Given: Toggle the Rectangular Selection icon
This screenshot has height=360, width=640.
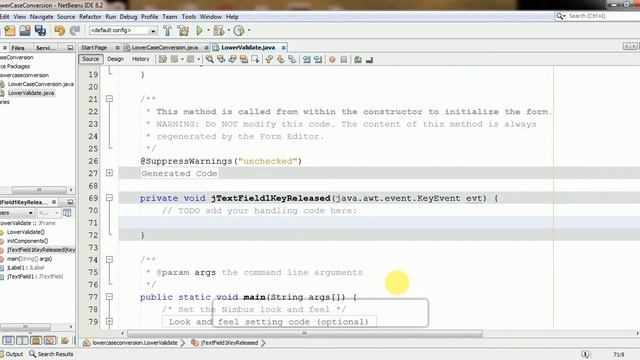Looking at the screenshot, I should pos(256,60).
